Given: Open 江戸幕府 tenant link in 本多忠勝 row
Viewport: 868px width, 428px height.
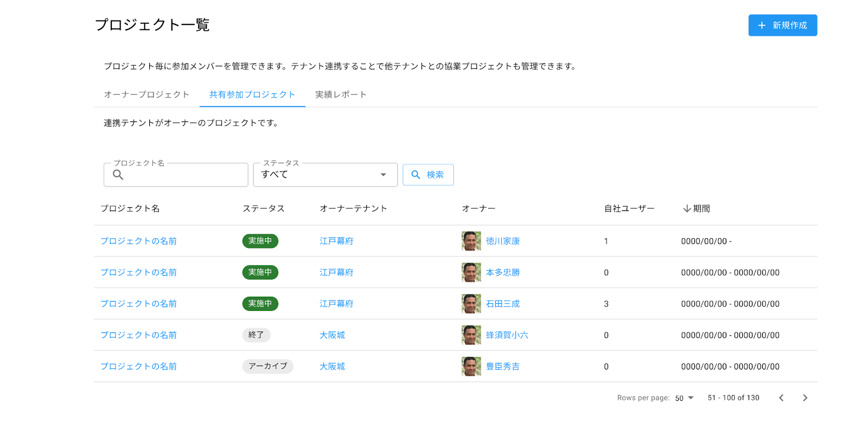Looking at the screenshot, I should click(336, 272).
